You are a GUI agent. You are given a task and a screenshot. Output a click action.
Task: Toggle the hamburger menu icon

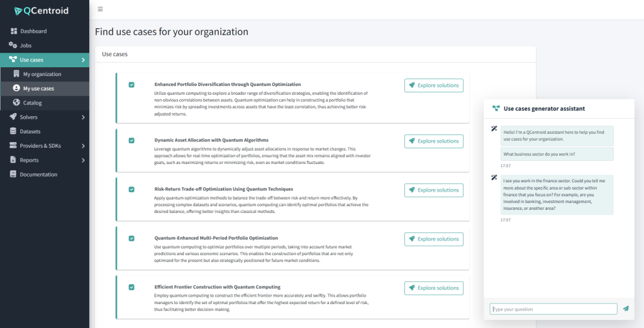point(101,9)
